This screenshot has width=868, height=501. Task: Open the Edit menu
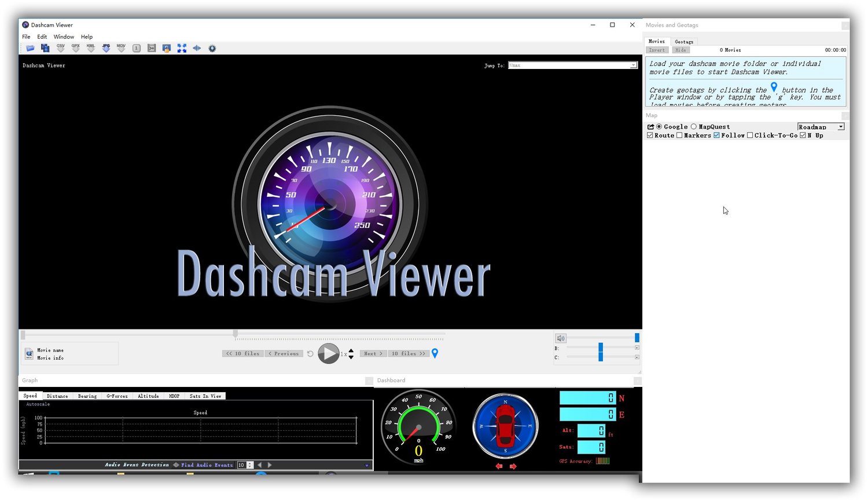pyautogui.click(x=42, y=36)
